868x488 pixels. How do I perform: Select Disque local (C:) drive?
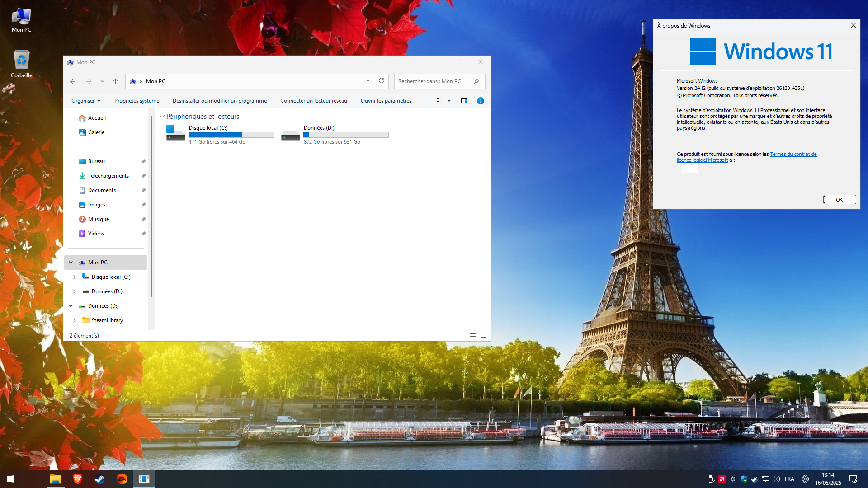click(220, 135)
